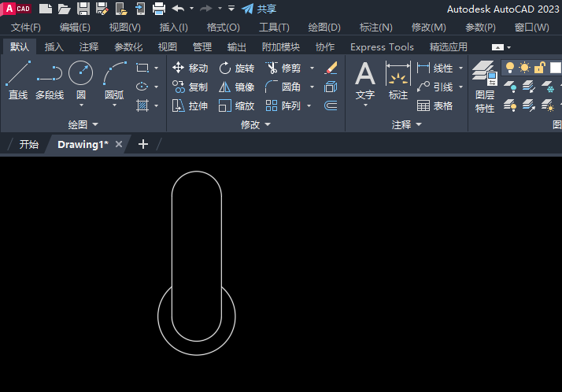The image size is (562, 392).
Task: Open the Edit (编辑) menu
Action: click(x=75, y=28)
